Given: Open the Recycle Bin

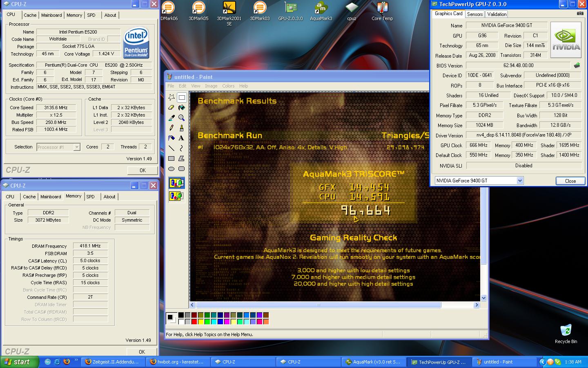Looking at the screenshot, I should [566, 334].
